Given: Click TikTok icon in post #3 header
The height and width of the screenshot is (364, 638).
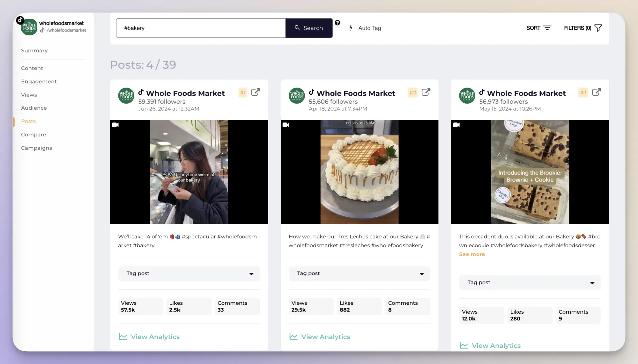Looking at the screenshot, I should pyautogui.click(x=482, y=92).
